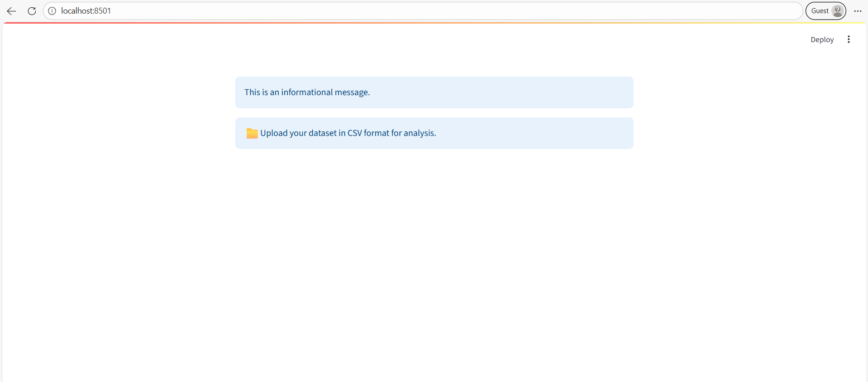Reload the localhost page
The height and width of the screenshot is (382, 868).
(32, 11)
